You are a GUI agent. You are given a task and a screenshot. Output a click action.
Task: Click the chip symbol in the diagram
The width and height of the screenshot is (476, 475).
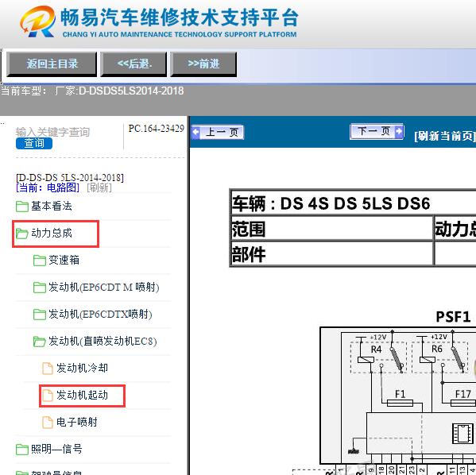462,434
